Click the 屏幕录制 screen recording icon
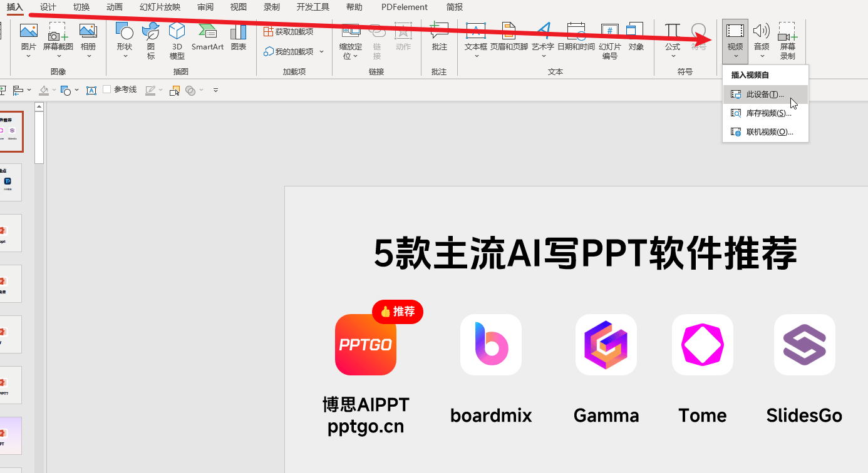 [787, 31]
